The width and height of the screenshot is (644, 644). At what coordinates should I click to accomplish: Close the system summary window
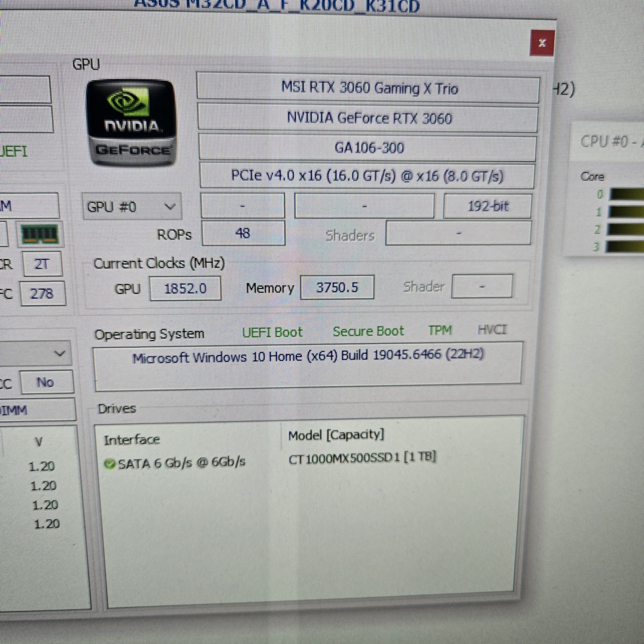[x=542, y=43]
